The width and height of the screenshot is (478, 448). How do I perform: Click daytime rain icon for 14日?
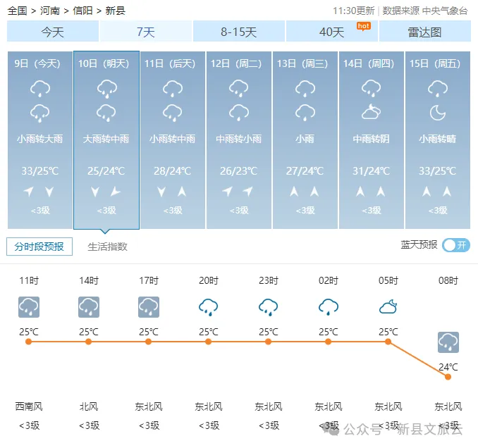click(372, 89)
